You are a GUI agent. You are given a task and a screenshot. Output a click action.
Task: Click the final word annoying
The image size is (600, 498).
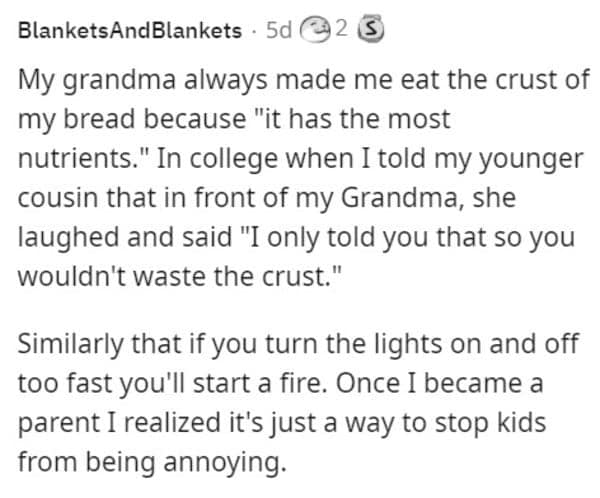(225, 463)
